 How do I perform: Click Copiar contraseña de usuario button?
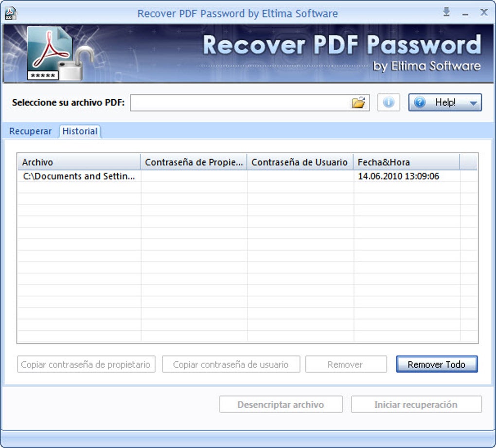click(x=231, y=364)
